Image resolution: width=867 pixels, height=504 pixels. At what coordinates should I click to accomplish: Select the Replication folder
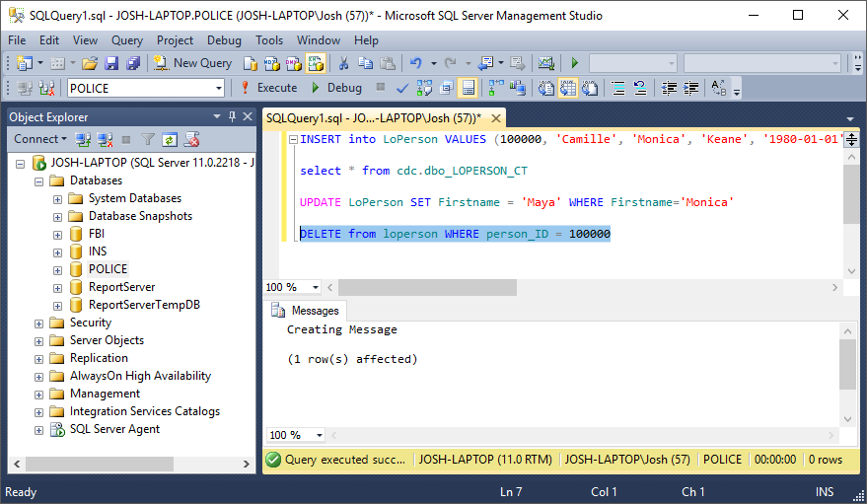[99, 358]
